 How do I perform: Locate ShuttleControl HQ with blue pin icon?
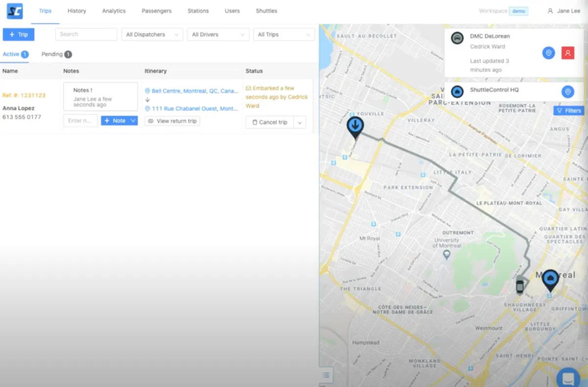(567, 92)
